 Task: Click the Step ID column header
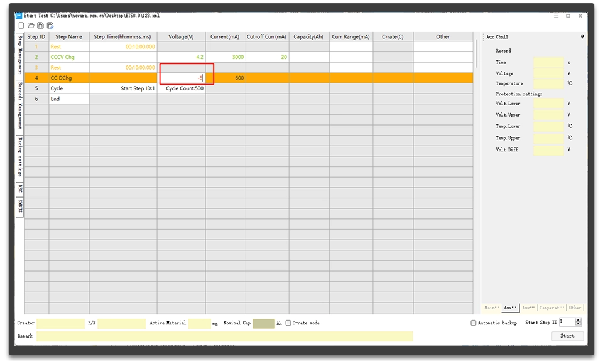point(36,36)
